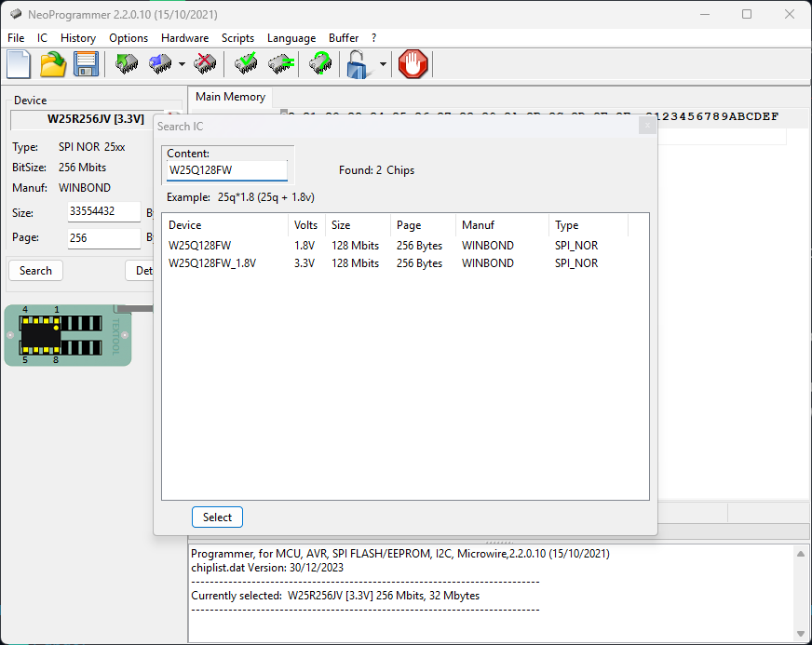The height and width of the screenshot is (645, 812).
Task: Sort by the Device column header
Action: [x=225, y=225]
